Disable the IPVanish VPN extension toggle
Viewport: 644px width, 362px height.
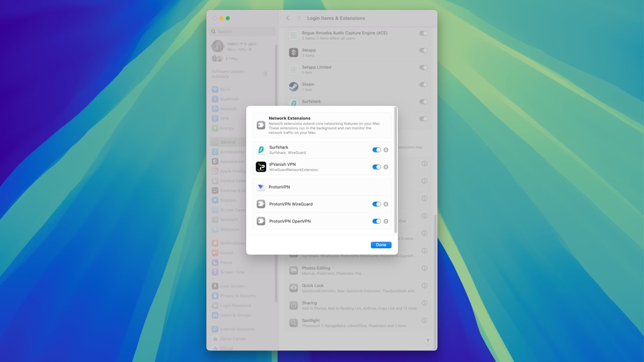point(376,167)
